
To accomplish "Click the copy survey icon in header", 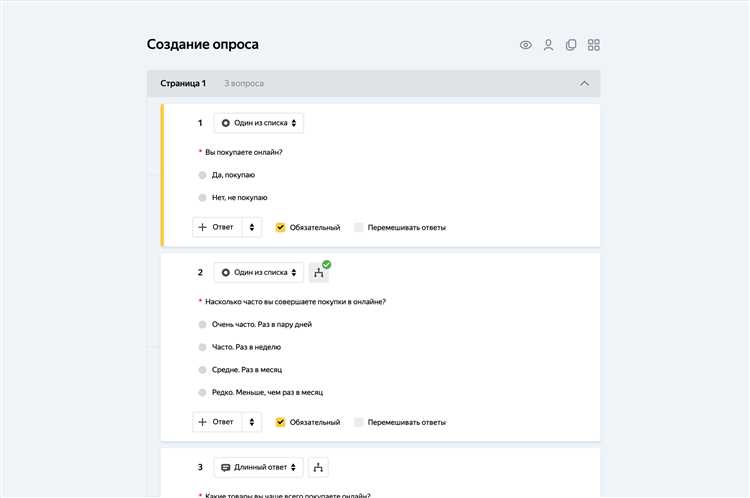I will [571, 45].
